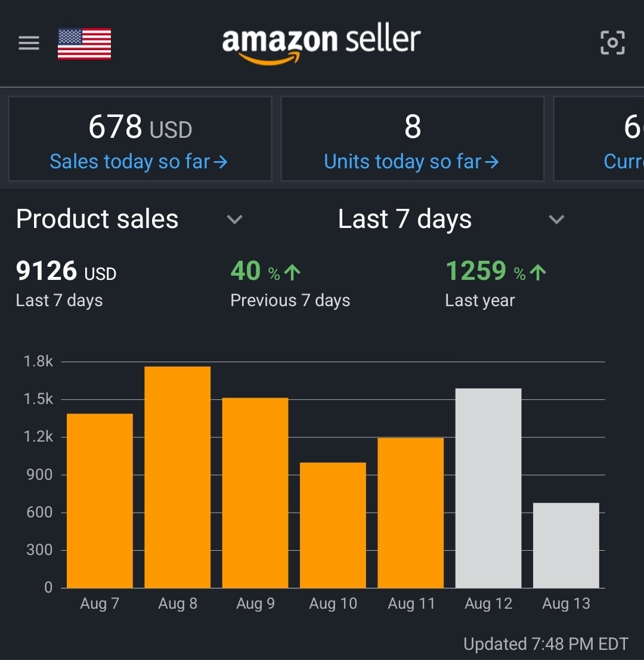Tap the partially visible third summary card
The width and height of the screenshot is (644, 660).
pos(599,139)
